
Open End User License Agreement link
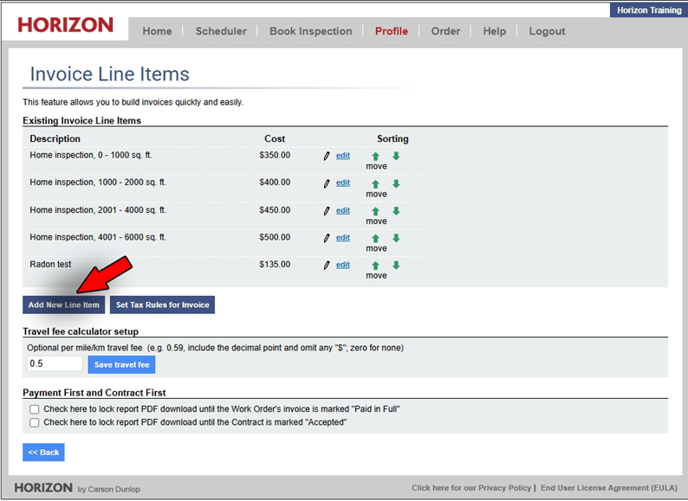point(608,488)
